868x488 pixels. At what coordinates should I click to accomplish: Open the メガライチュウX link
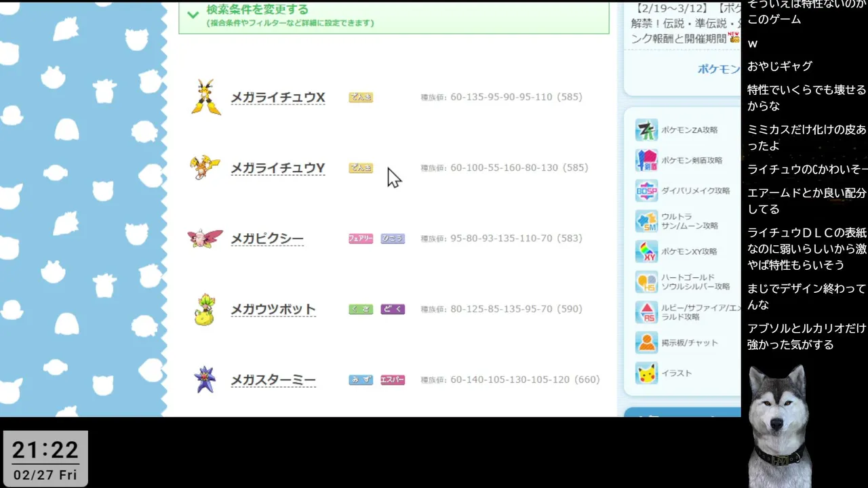278,98
